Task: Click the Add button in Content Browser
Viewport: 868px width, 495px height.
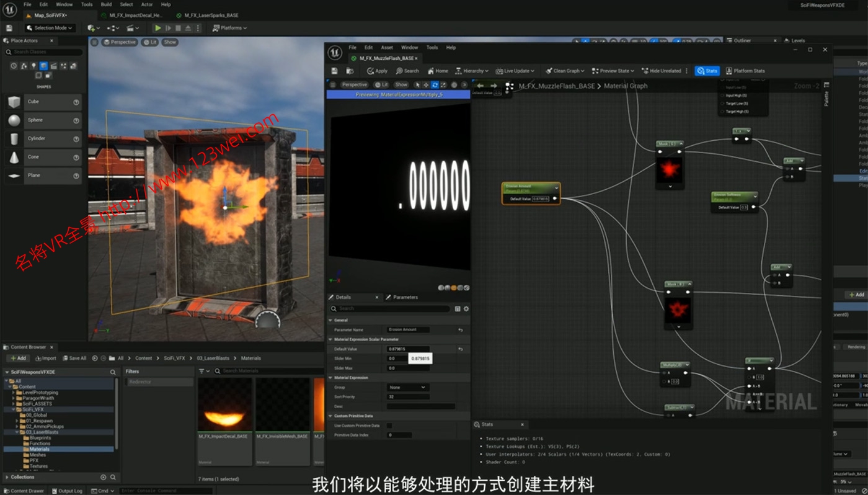Action: [18, 358]
